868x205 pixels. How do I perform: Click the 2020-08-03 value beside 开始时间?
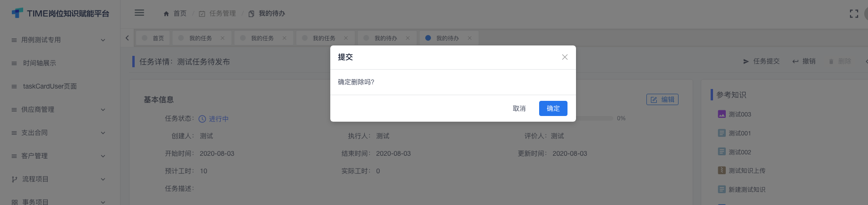[x=217, y=153]
